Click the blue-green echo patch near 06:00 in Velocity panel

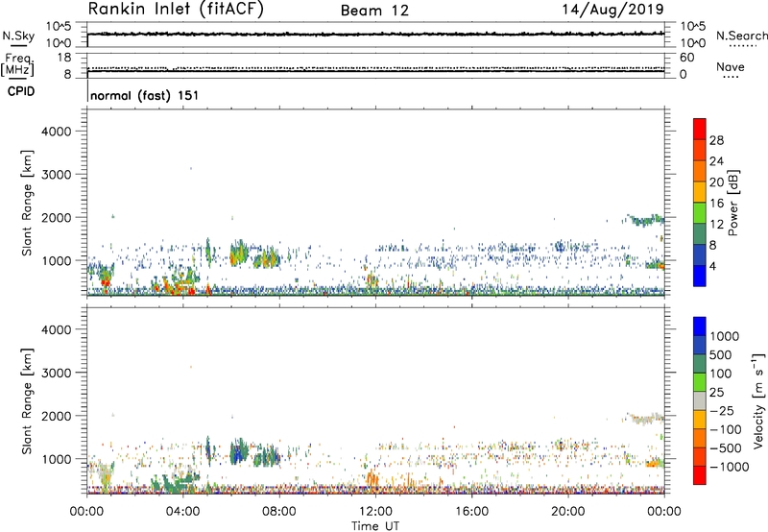(239, 450)
